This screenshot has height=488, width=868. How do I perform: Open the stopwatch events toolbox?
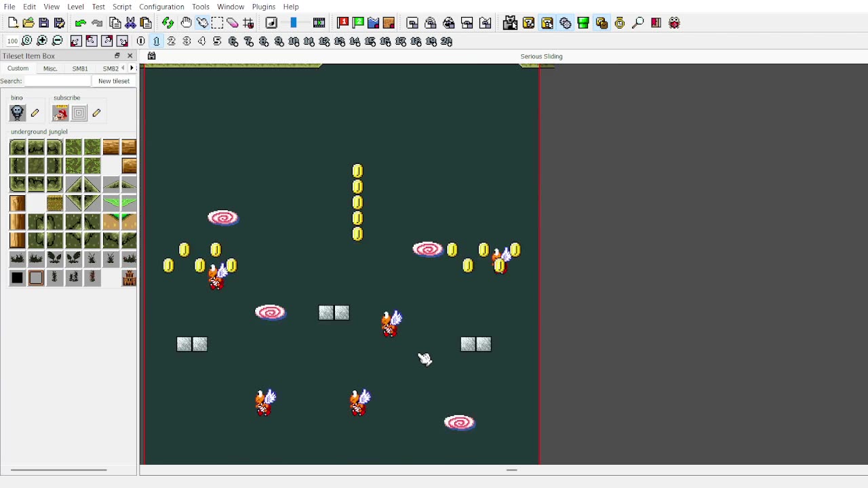point(620,23)
